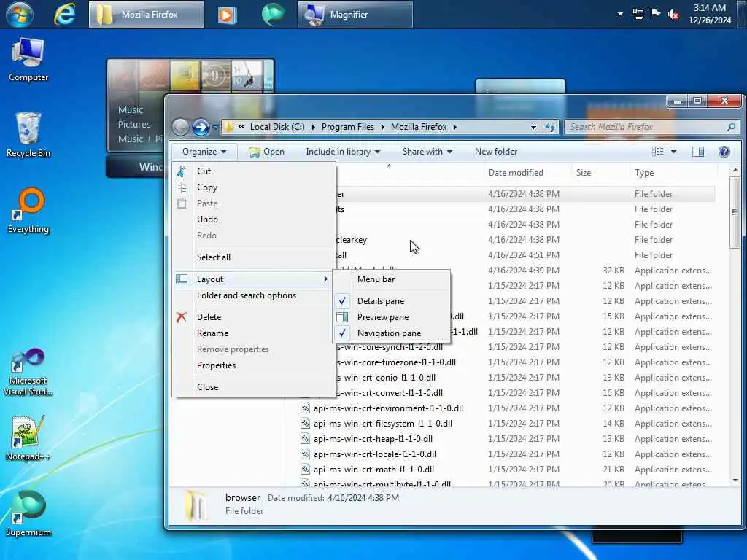This screenshot has width=747, height=560.
Task: Click the refresh address button
Action: 550,127
